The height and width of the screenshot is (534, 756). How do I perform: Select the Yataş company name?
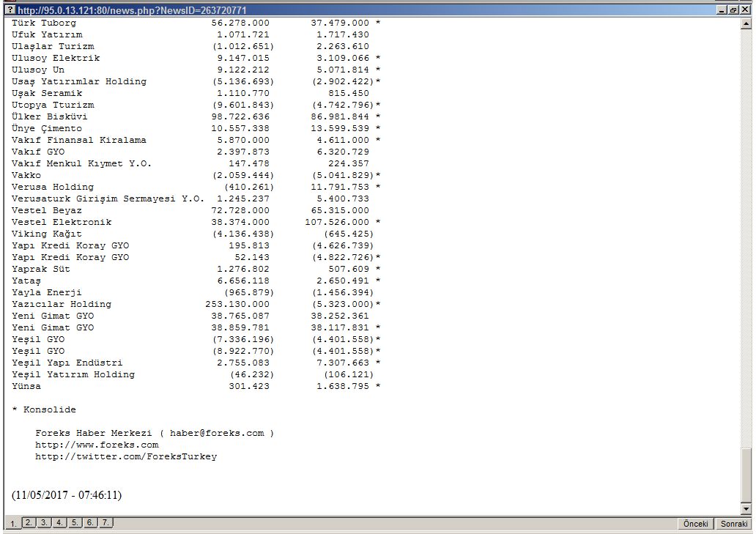tap(26, 281)
